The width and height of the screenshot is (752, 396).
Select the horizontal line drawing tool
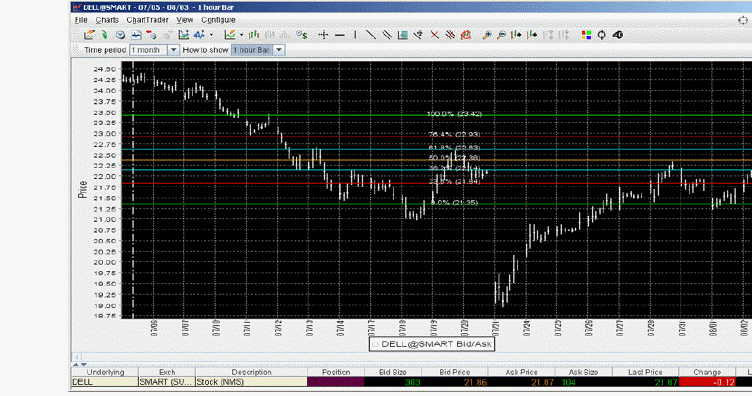pos(340,35)
